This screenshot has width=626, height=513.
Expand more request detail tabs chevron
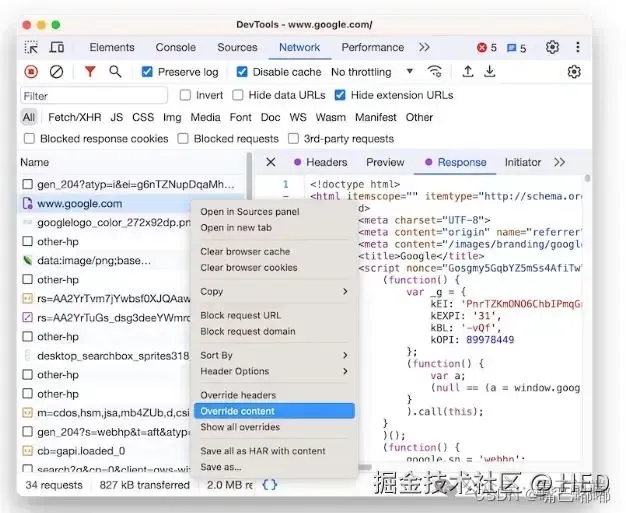click(x=560, y=162)
